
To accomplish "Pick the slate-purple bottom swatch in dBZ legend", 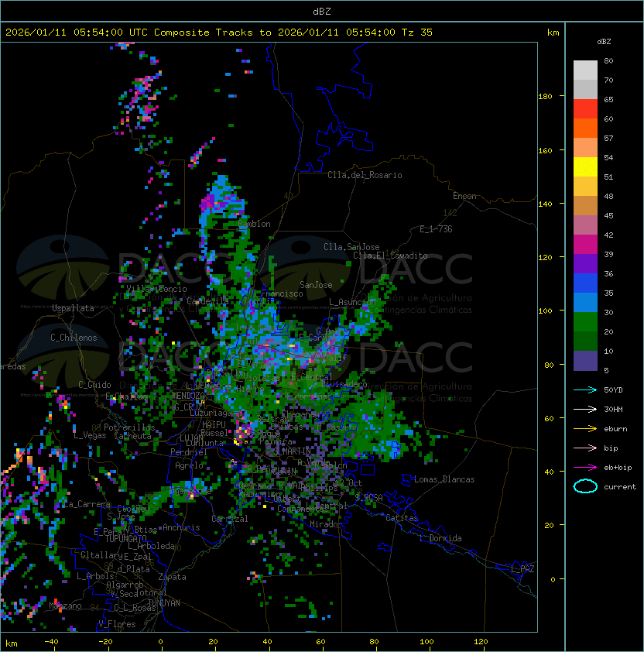I will tap(585, 361).
